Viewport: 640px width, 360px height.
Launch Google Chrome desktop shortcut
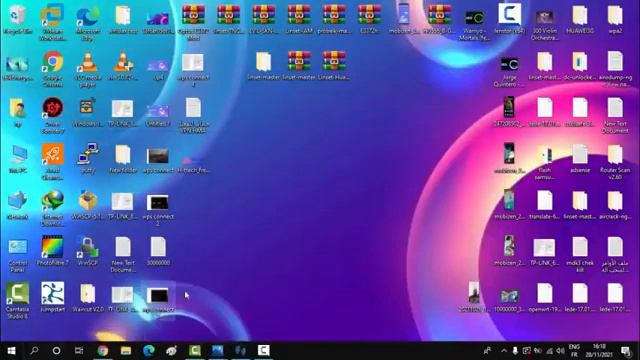pos(53,69)
